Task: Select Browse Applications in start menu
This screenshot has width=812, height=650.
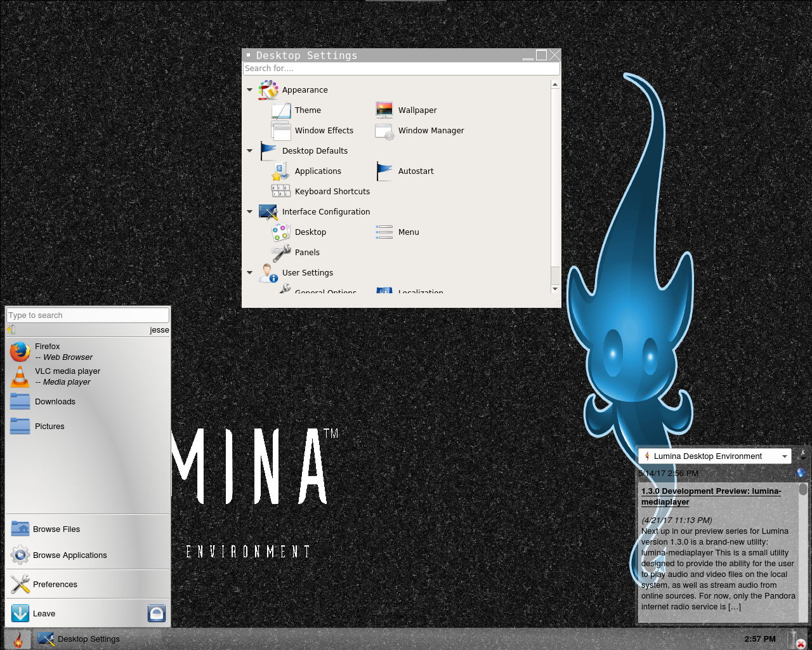Action: (x=88, y=555)
